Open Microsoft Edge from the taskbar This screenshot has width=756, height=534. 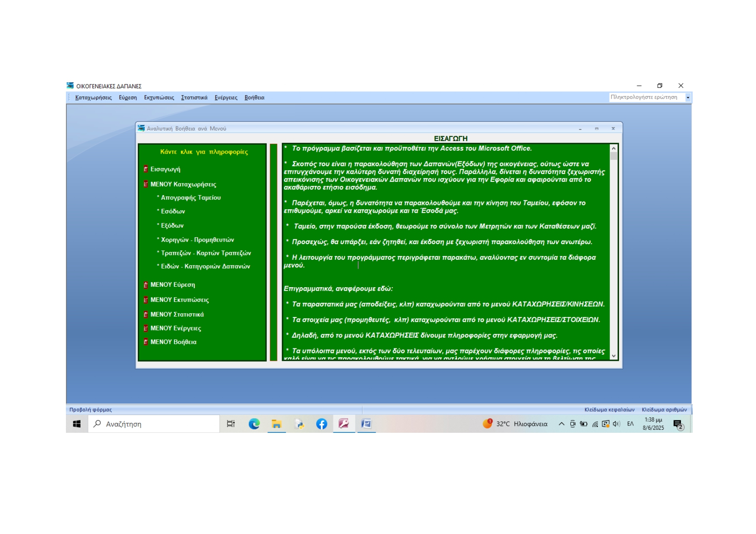254,424
